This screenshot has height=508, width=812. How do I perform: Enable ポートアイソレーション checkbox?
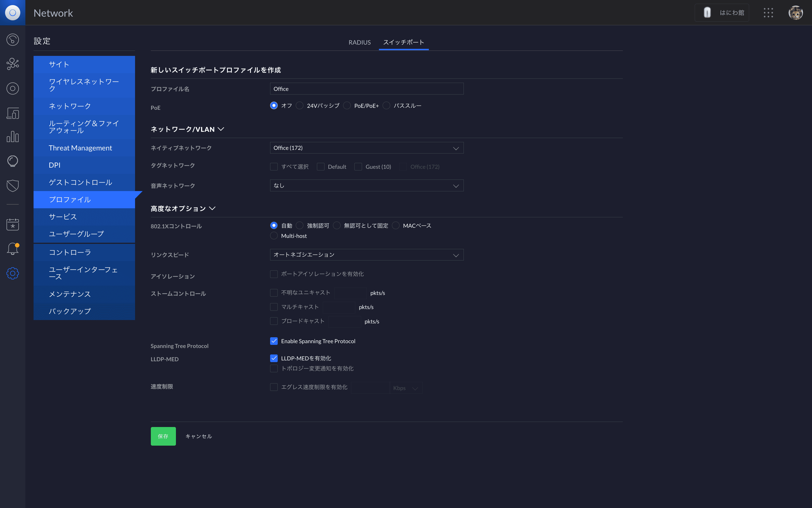(274, 274)
